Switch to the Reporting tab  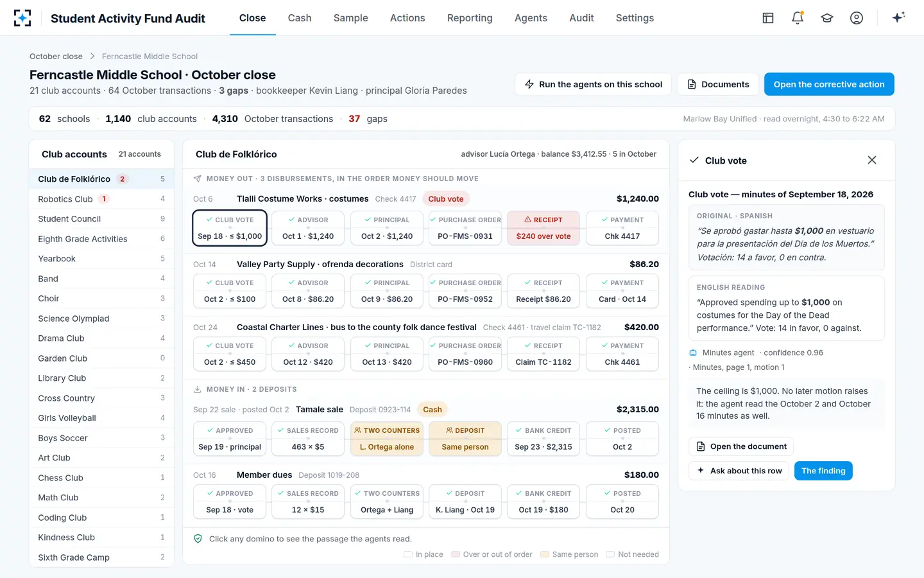(x=470, y=18)
